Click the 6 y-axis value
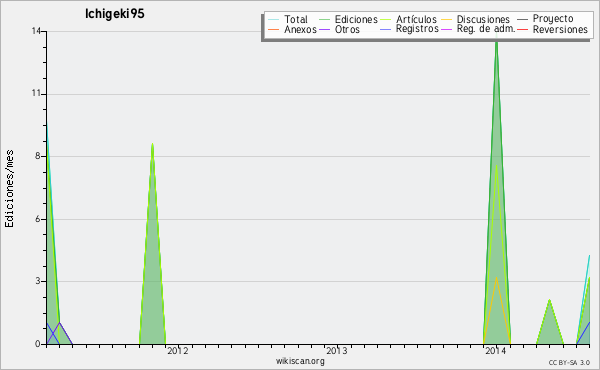 click(38, 219)
